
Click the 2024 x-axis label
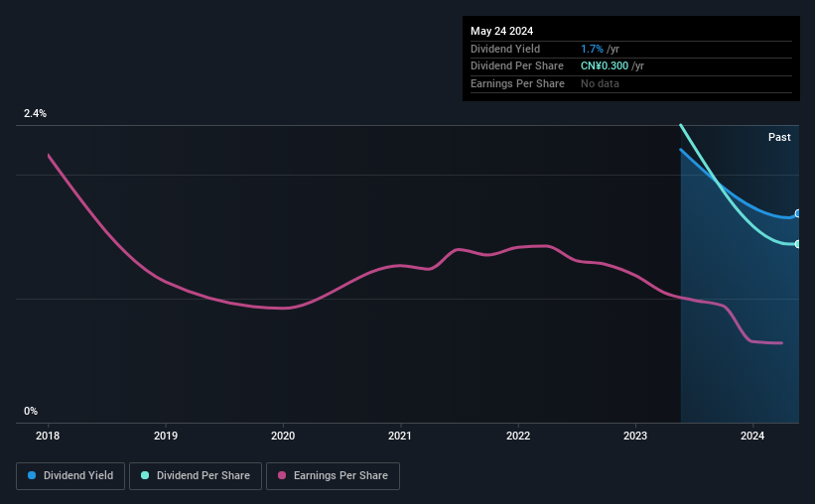click(x=752, y=436)
